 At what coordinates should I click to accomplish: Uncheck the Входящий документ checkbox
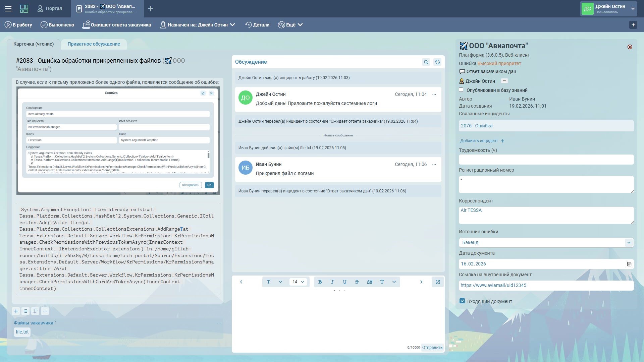point(462,301)
